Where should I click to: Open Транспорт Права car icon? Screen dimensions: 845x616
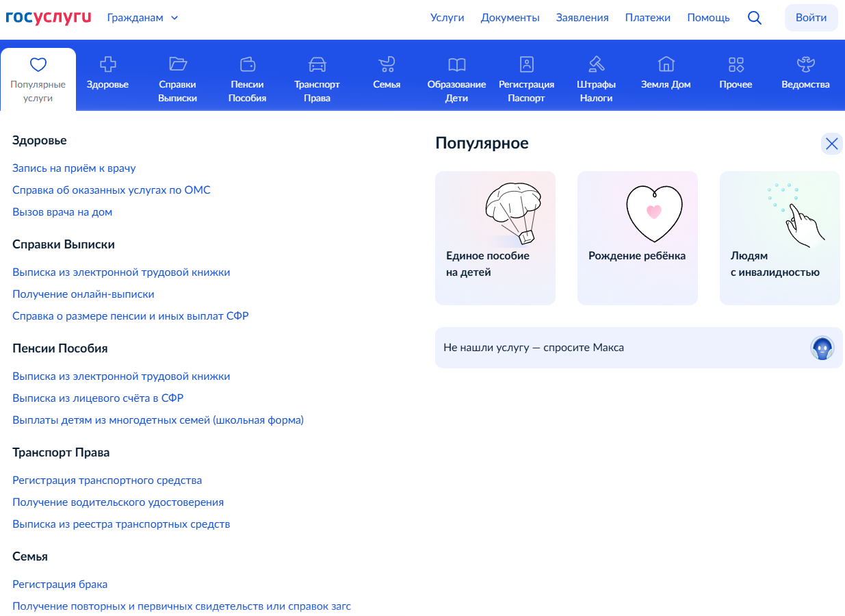point(317,64)
